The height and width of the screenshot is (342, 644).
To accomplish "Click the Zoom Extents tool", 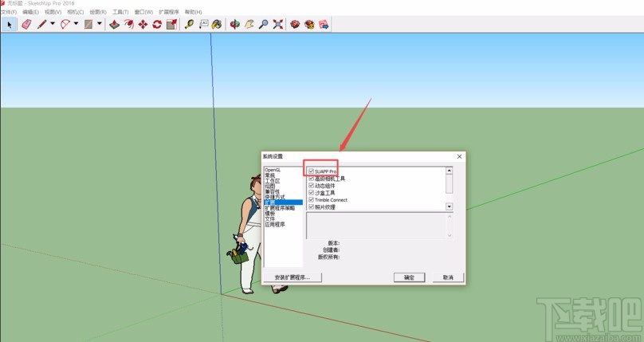I will tap(278, 25).
